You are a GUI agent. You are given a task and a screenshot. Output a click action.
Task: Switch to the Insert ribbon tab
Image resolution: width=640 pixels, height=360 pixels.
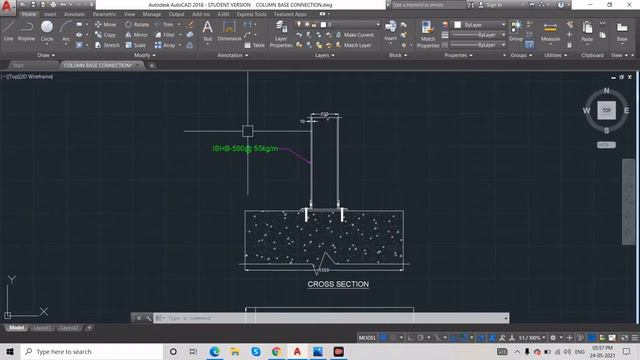[x=50, y=14]
